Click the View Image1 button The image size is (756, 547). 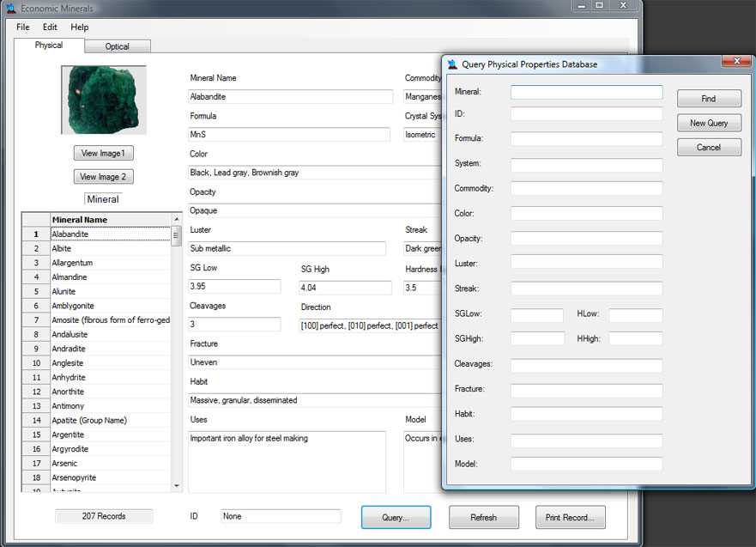[x=103, y=154]
